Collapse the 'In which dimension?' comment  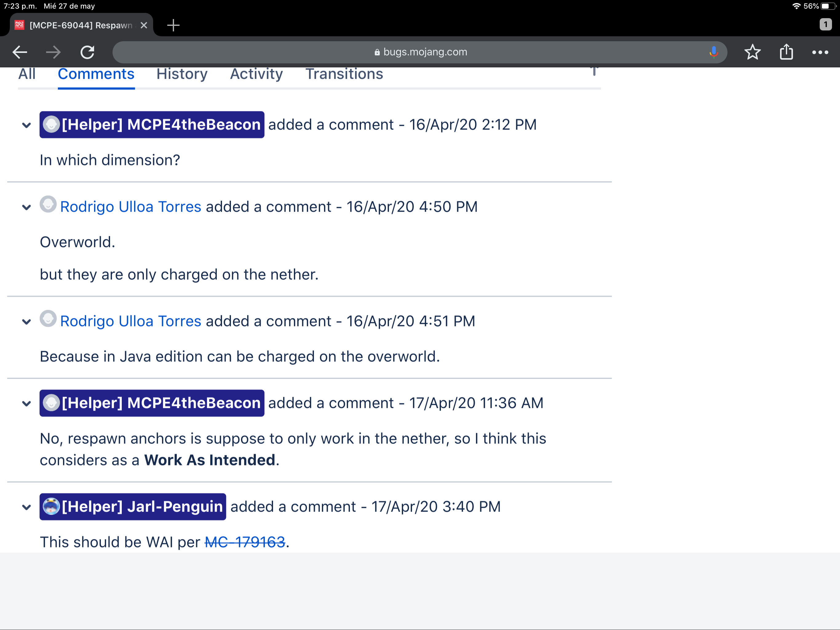[26, 125]
